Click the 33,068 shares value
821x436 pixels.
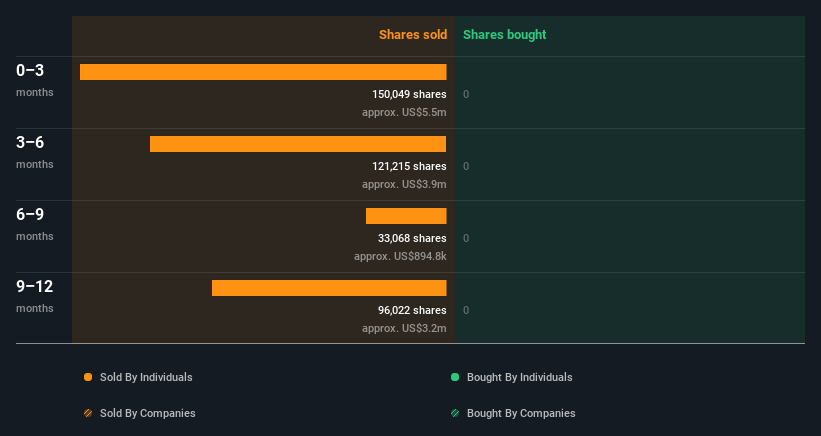point(412,238)
